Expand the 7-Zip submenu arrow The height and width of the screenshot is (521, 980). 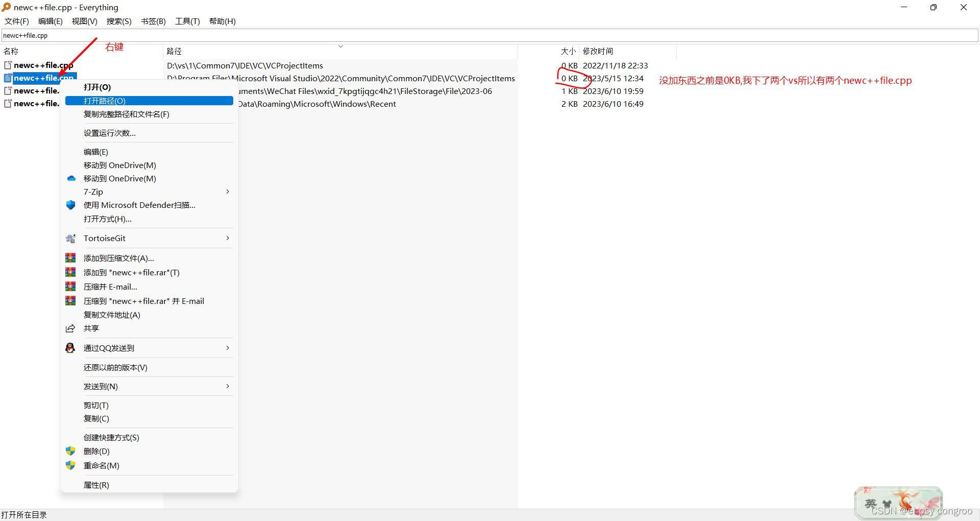pyautogui.click(x=228, y=192)
